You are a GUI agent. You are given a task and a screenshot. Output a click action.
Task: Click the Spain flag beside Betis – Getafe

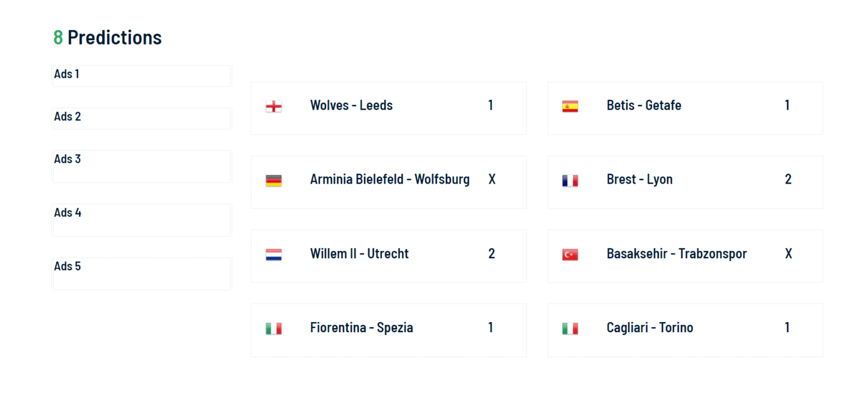[570, 106]
